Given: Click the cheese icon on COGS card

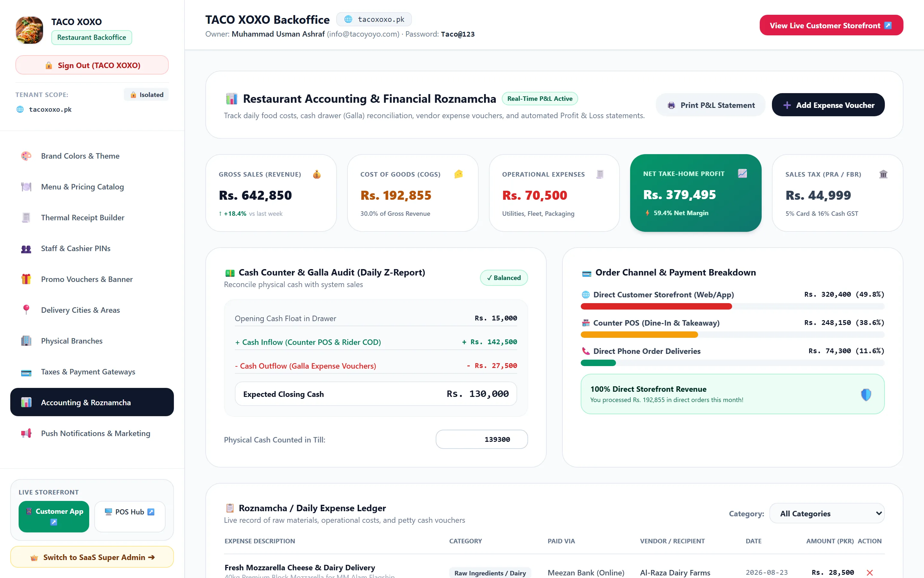Looking at the screenshot, I should tap(458, 174).
